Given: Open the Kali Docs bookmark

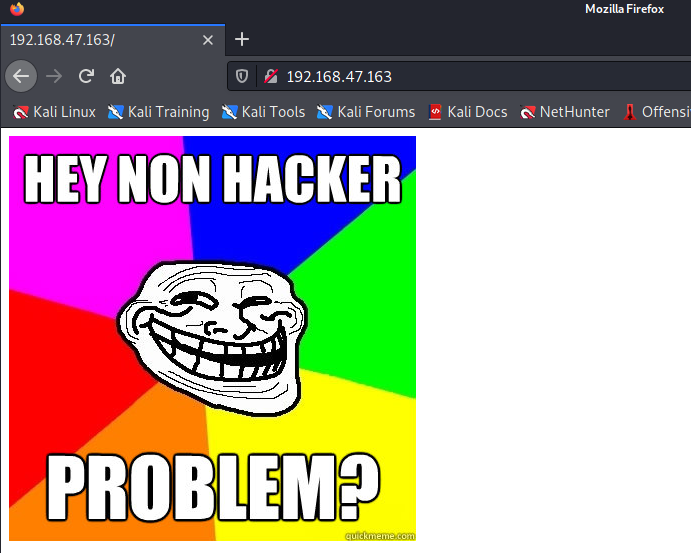Looking at the screenshot, I should 468,112.
